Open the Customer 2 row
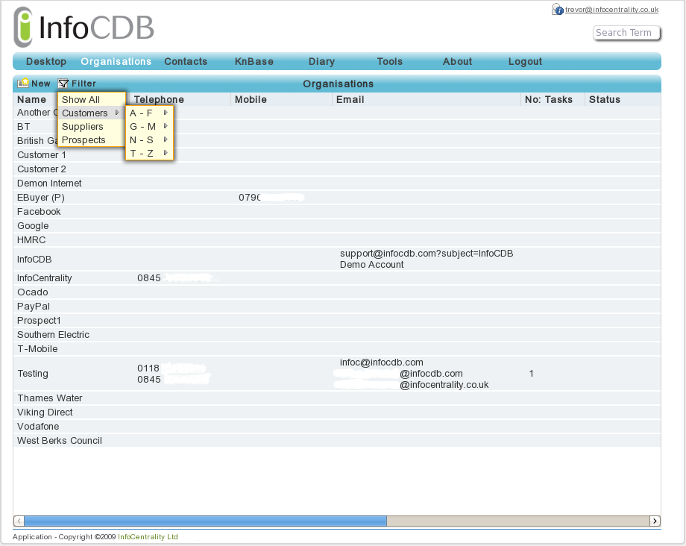The width and height of the screenshot is (686, 546). click(x=337, y=169)
